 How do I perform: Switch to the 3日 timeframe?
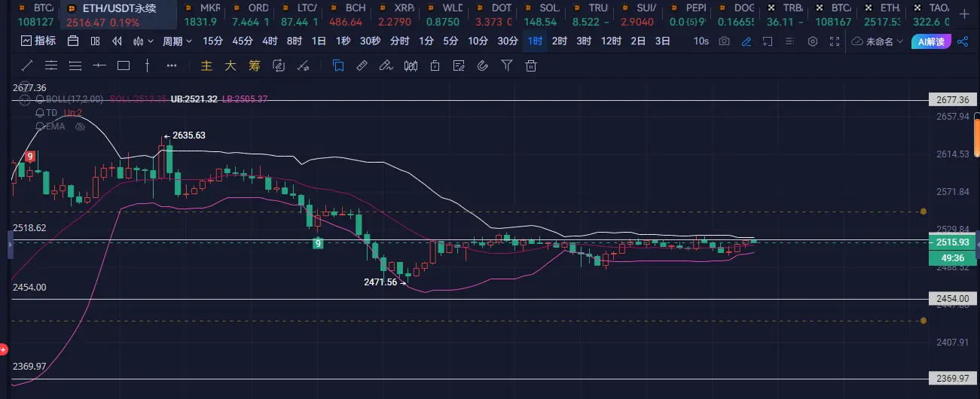coord(662,41)
